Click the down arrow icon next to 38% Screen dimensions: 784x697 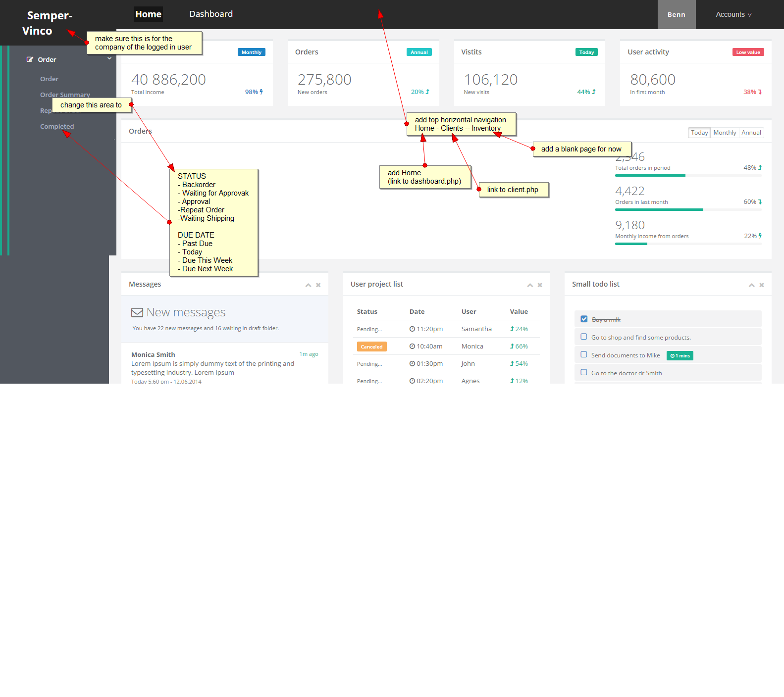(x=760, y=92)
